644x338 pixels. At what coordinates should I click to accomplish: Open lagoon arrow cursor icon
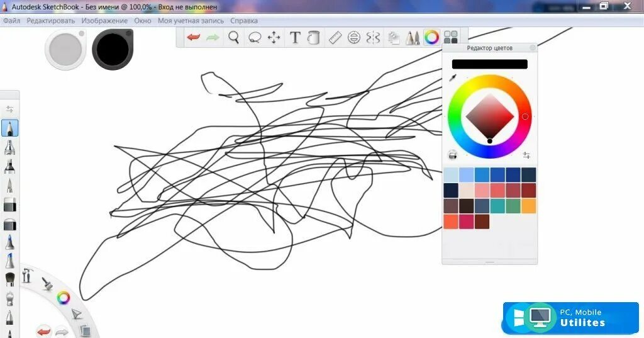(76, 314)
